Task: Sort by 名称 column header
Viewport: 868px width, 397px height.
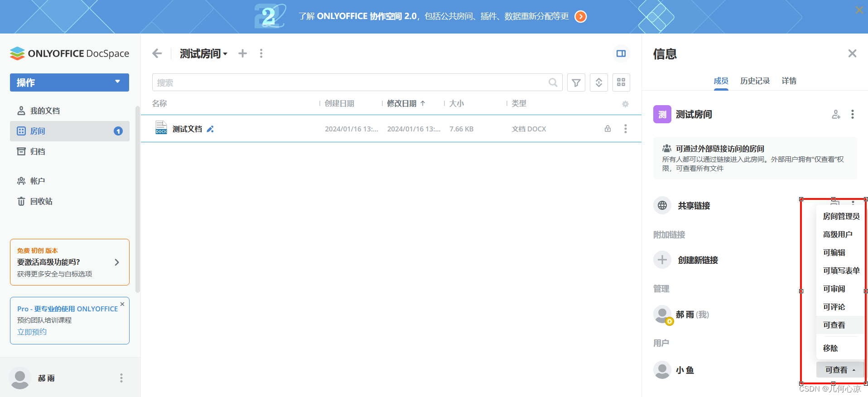Action: [x=159, y=103]
